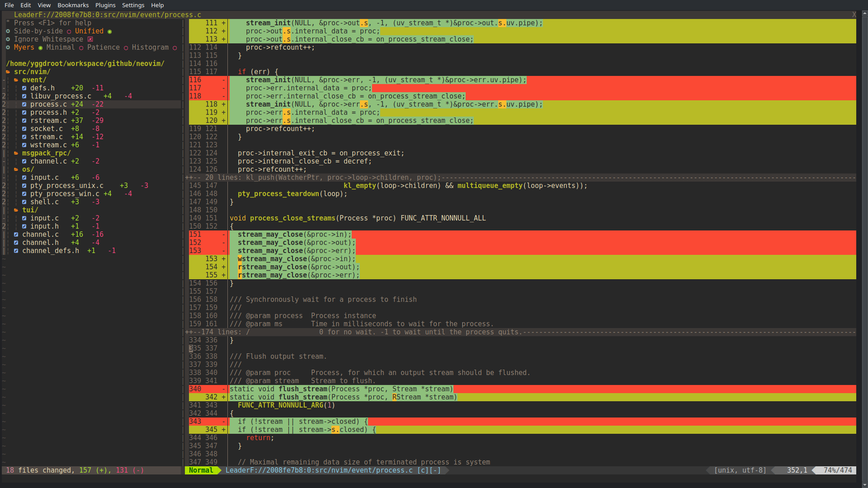
Task: Click the 'Press <F1> for help' hint
Action: [x=52, y=23]
